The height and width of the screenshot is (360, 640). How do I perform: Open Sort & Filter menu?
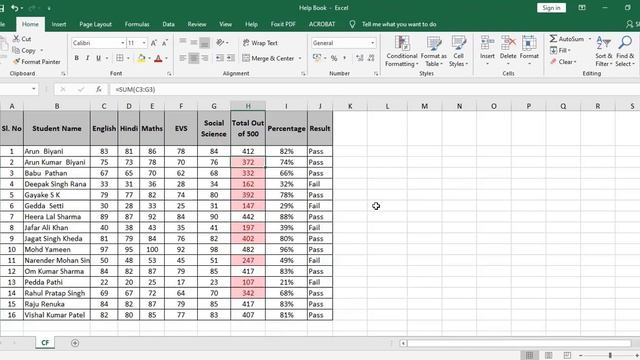[604, 51]
